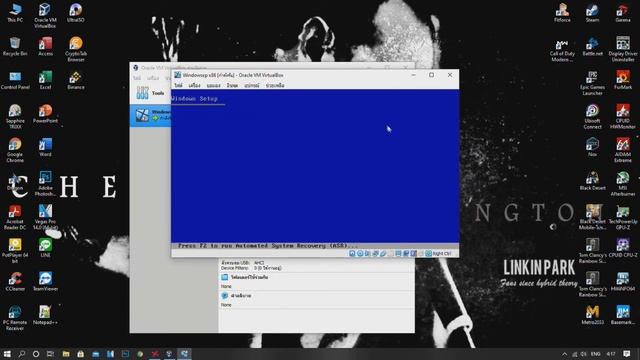Open the Help menu in VM window
640x360 pixels.
coord(275,86)
